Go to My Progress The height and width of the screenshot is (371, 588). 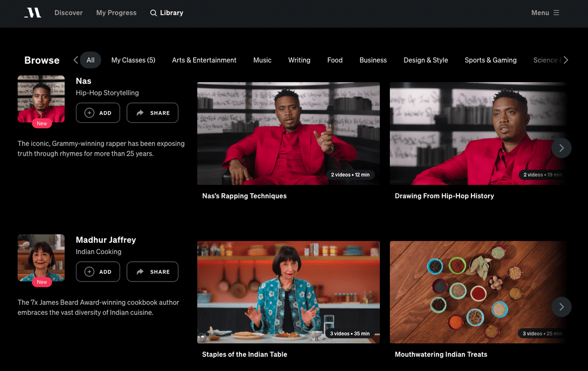pyautogui.click(x=116, y=13)
